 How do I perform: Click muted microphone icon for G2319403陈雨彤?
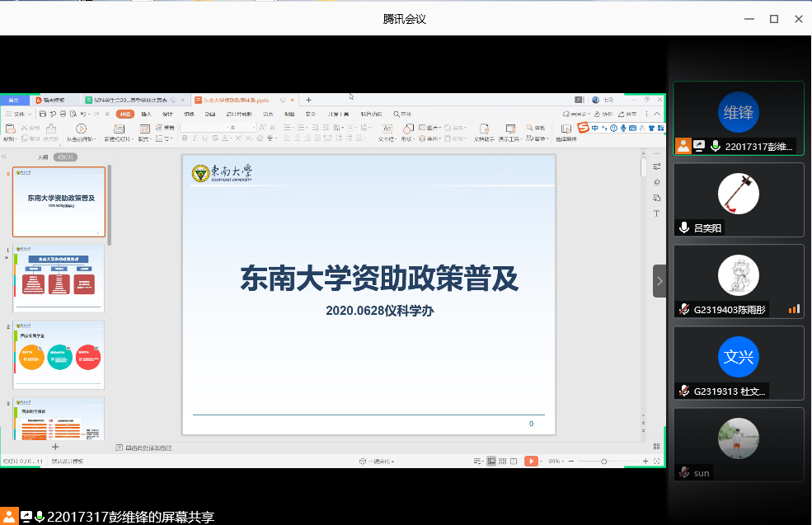tap(683, 310)
